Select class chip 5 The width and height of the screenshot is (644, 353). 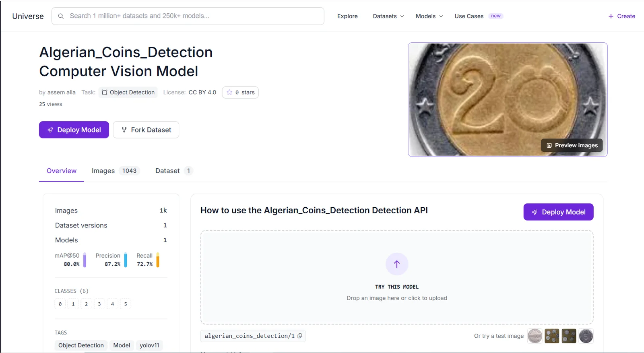tap(126, 304)
